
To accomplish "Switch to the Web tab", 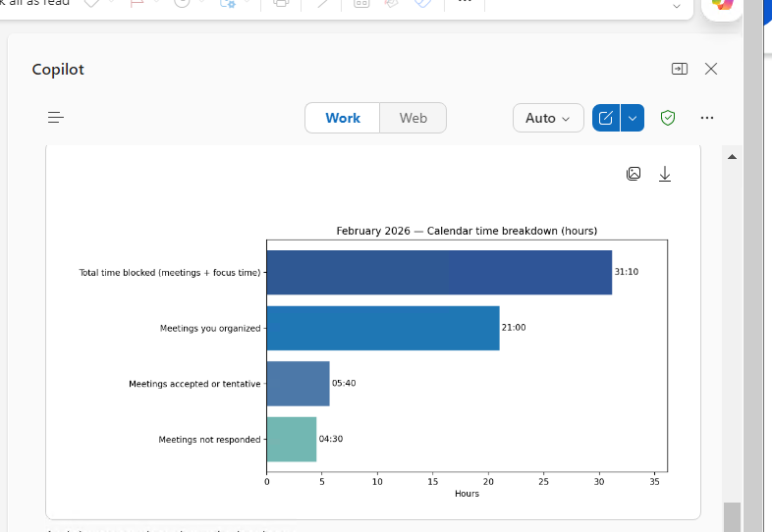I will coord(414,118).
